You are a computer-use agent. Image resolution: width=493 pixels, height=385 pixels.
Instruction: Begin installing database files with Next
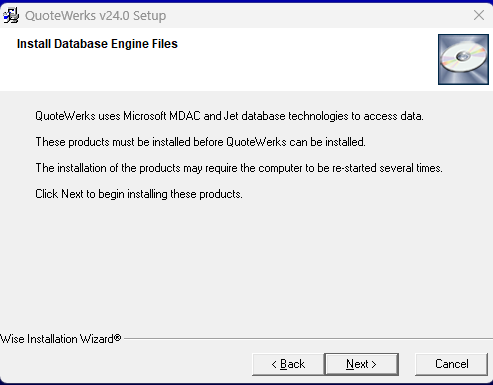pyautogui.click(x=361, y=364)
